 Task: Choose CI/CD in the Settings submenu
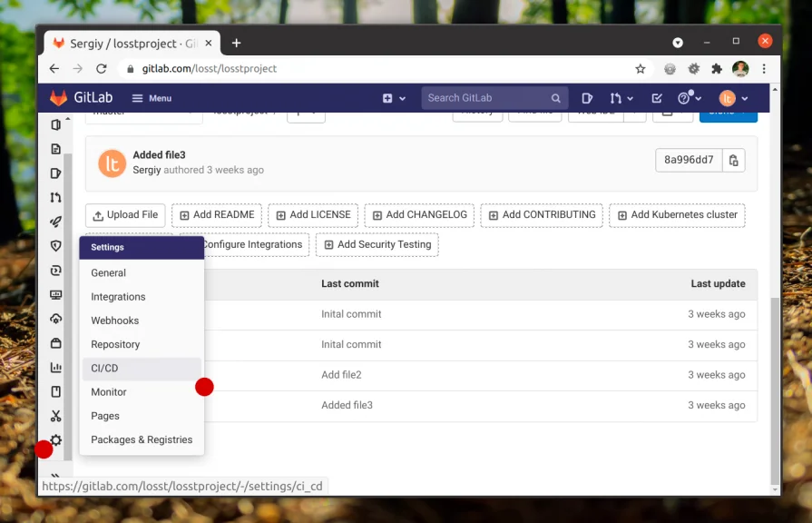point(103,368)
